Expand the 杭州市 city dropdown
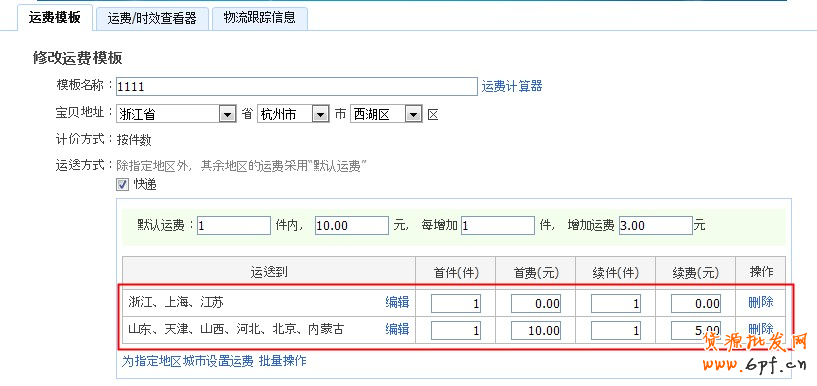 click(x=293, y=114)
